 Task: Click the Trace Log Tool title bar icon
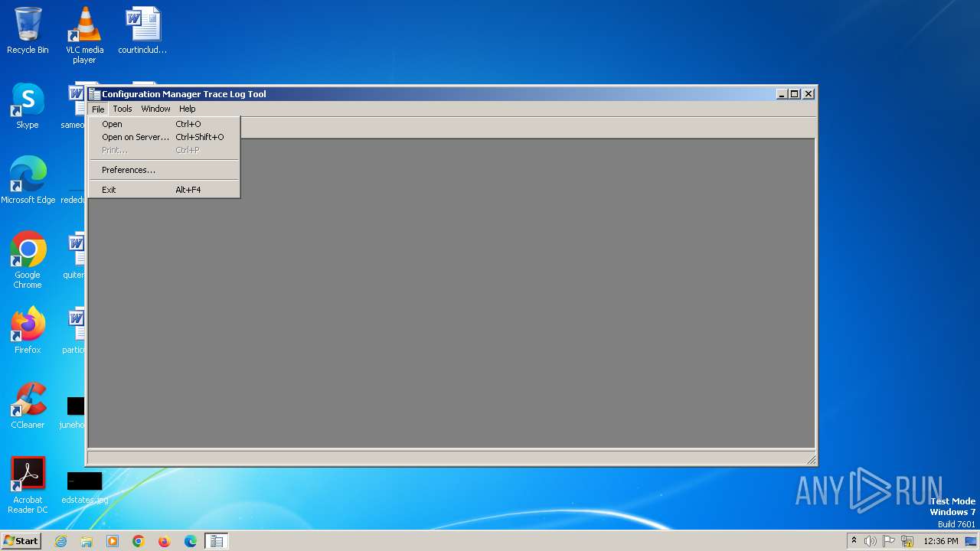point(95,94)
